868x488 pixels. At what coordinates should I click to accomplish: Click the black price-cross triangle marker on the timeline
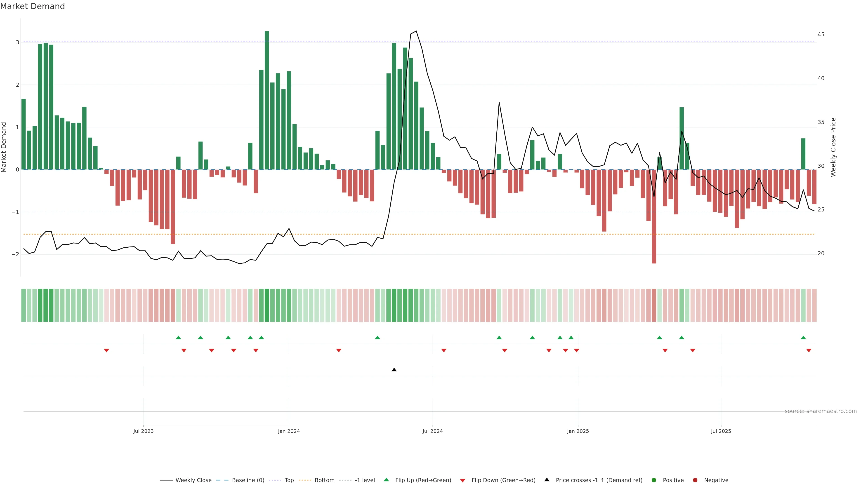click(x=394, y=370)
